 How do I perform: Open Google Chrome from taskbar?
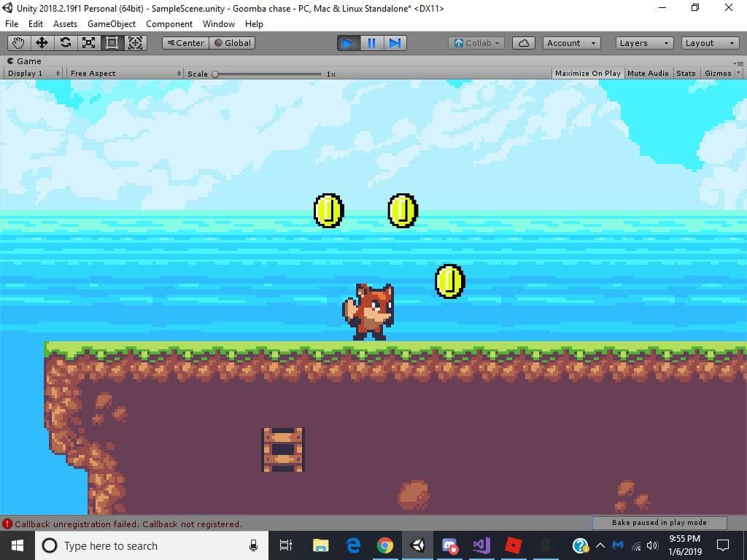click(385, 545)
